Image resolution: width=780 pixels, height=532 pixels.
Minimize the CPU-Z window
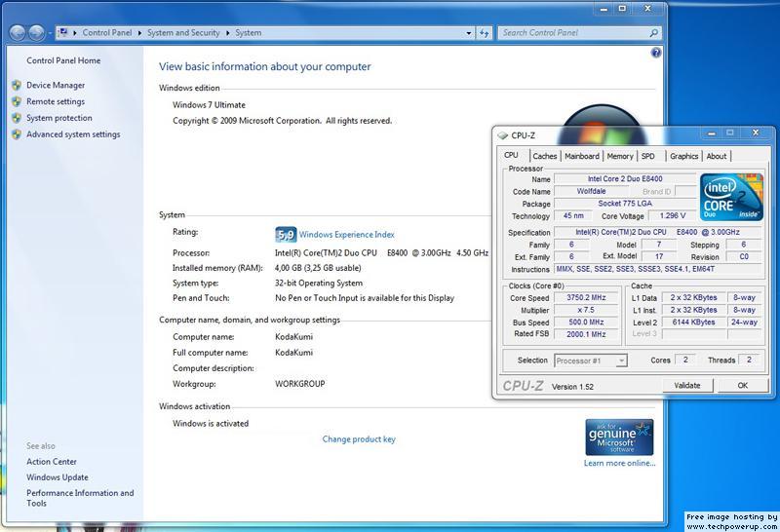point(712,133)
